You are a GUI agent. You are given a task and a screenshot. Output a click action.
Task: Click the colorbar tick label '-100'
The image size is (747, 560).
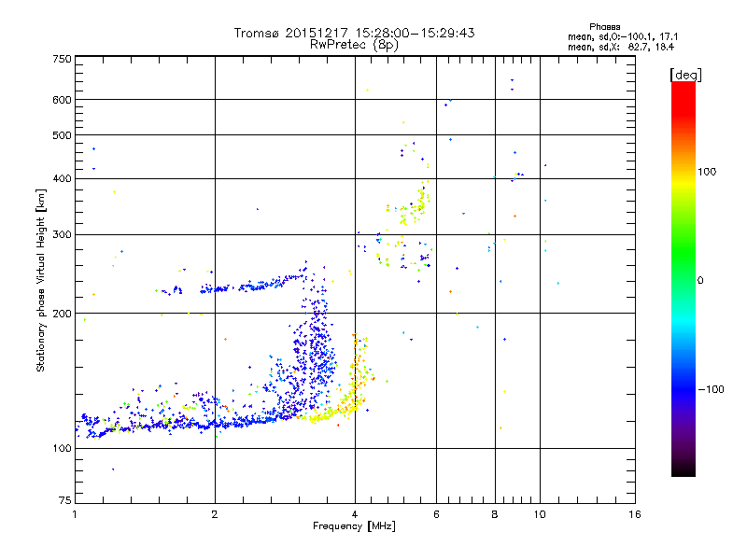click(711, 389)
